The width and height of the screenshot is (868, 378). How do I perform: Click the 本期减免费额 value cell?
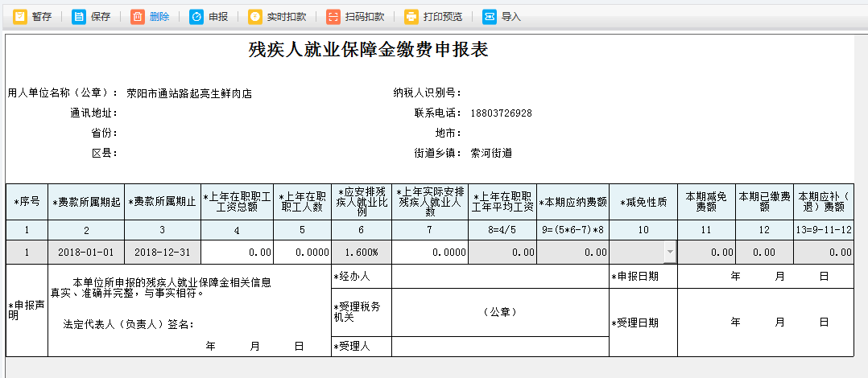pos(706,252)
